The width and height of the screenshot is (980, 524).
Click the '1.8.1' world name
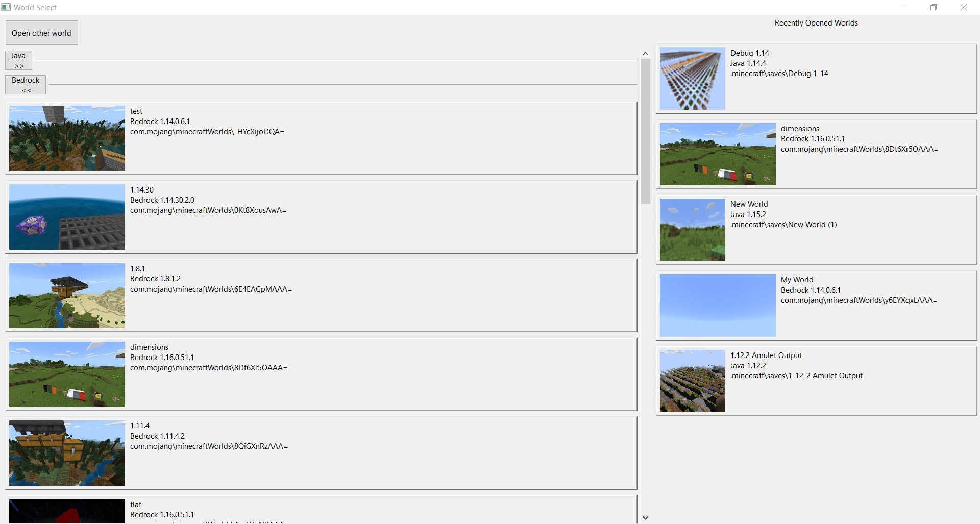[137, 269]
